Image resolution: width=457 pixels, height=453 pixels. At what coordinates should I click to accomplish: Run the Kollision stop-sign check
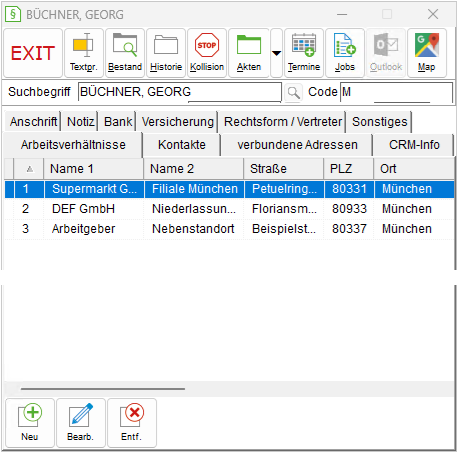click(207, 53)
